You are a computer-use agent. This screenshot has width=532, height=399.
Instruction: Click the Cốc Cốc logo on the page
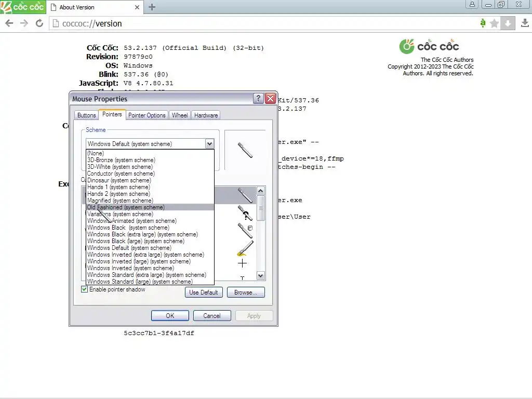(430, 46)
